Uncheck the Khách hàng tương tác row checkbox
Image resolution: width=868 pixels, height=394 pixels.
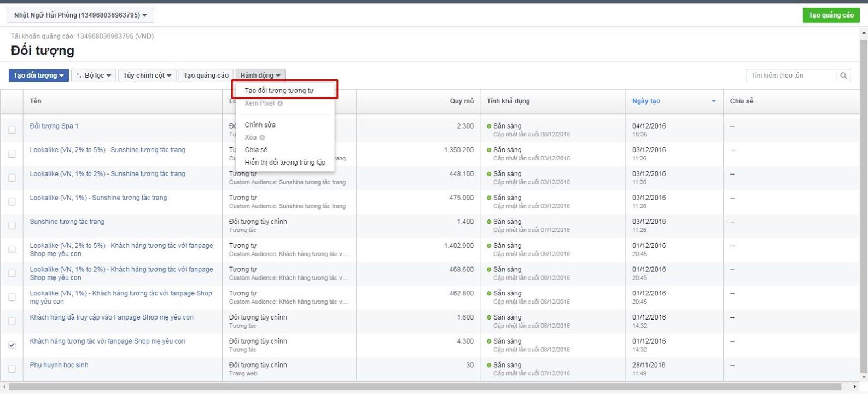coord(12,345)
